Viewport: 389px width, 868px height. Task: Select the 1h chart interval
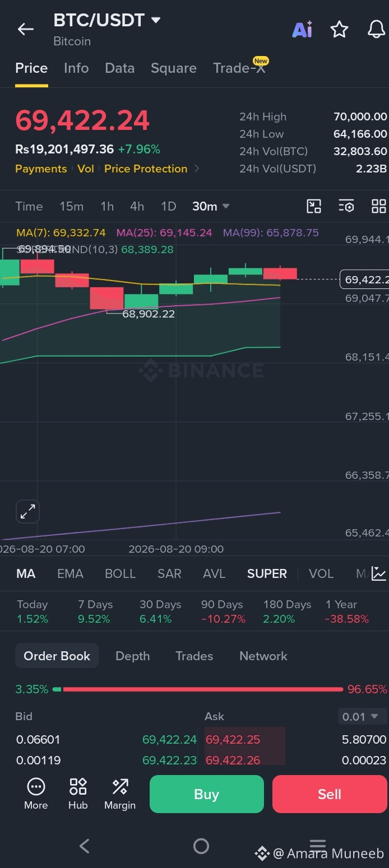click(x=107, y=206)
